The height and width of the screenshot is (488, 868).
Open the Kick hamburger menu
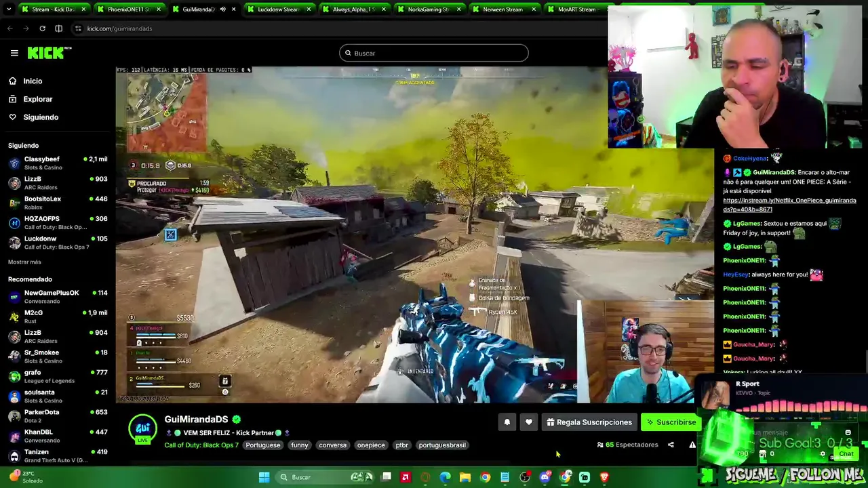[x=14, y=53]
